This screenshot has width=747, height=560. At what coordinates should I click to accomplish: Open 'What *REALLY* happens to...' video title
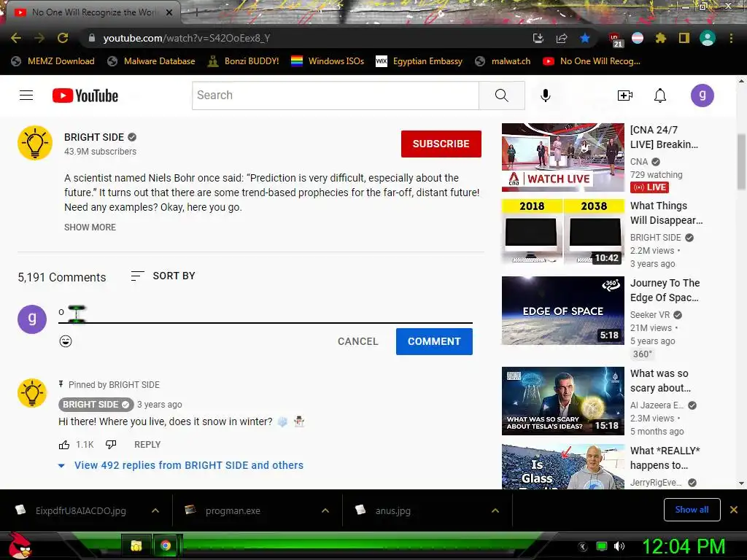point(665,458)
